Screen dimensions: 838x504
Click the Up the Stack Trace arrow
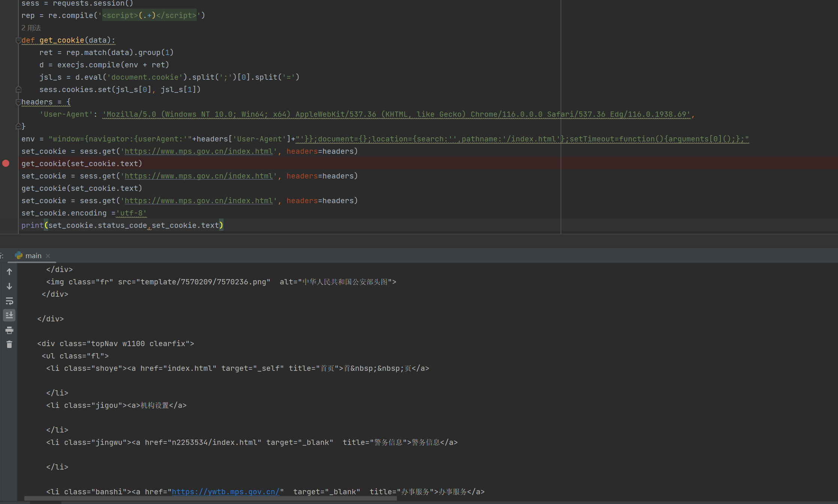coord(9,272)
